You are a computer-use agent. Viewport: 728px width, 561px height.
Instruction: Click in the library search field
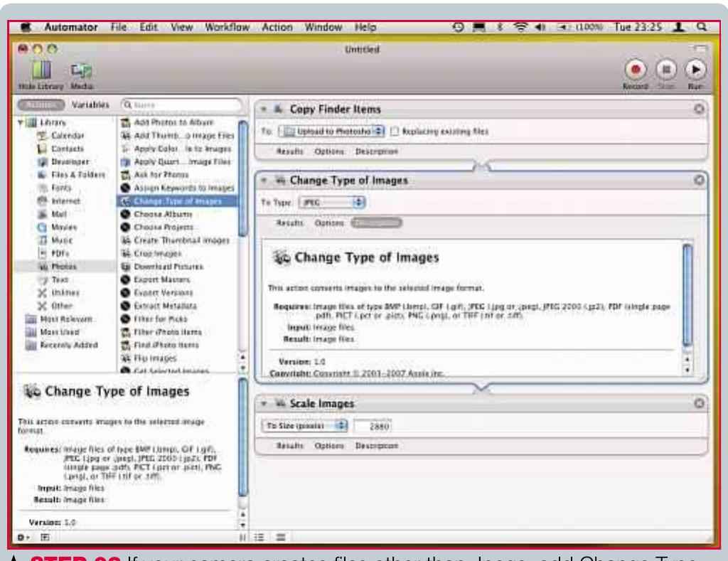click(181, 105)
